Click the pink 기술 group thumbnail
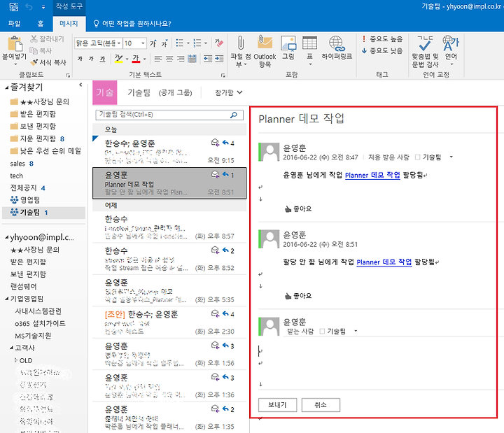This screenshot has height=433, width=504. point(105,92)
